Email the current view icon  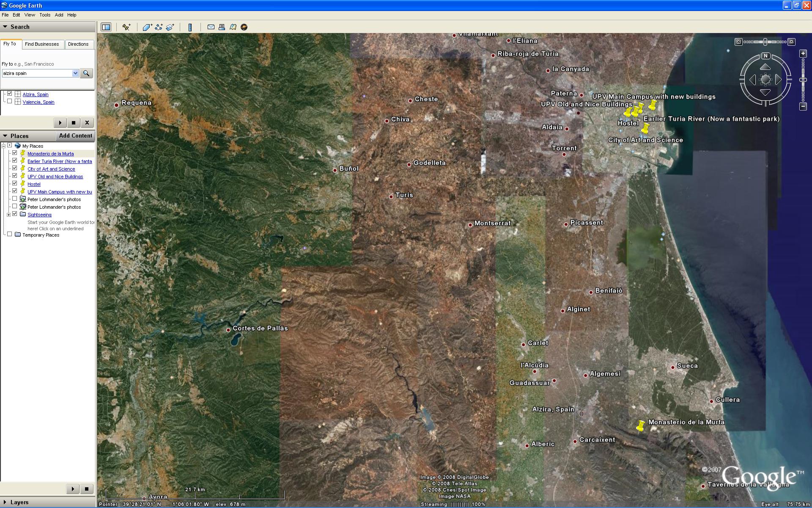pyautogui.click(x=211, y=27)
